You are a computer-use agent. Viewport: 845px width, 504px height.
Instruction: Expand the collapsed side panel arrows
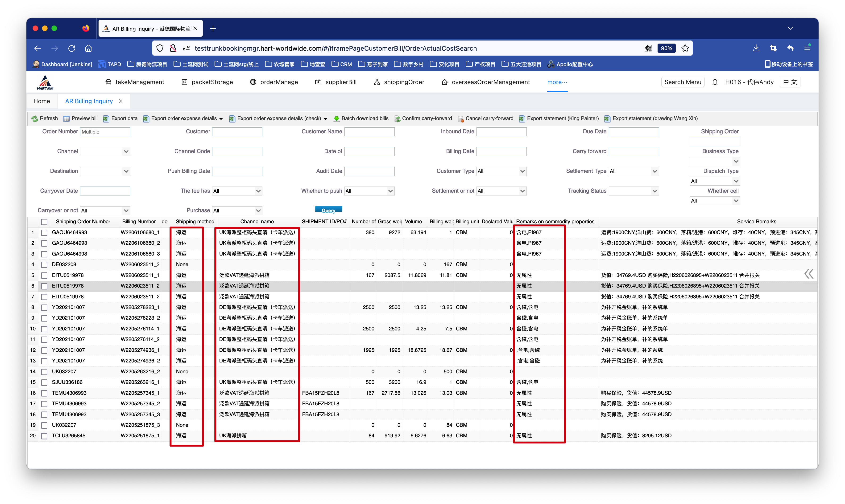pyautogui.click(x=809, y=274)
